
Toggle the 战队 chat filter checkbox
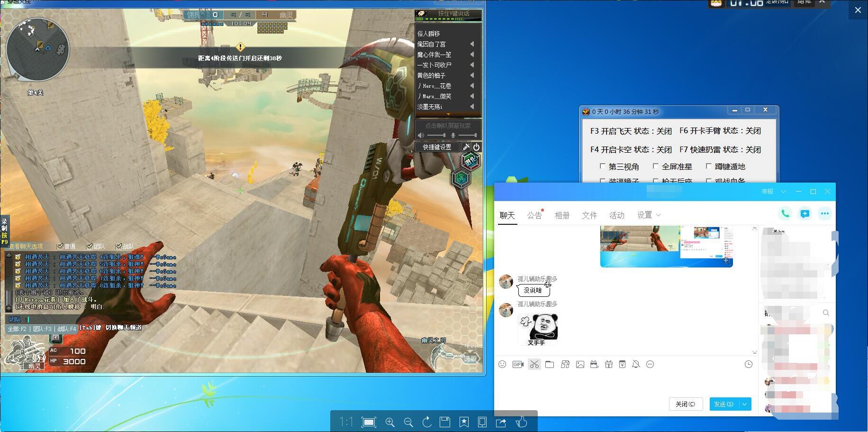pyautogui.click(x=119, y=246)
